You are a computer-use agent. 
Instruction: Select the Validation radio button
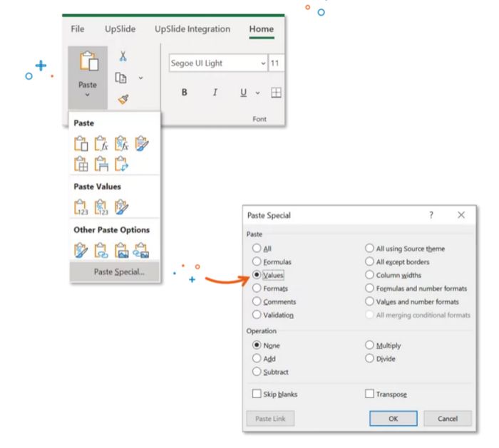pos(257,315)
